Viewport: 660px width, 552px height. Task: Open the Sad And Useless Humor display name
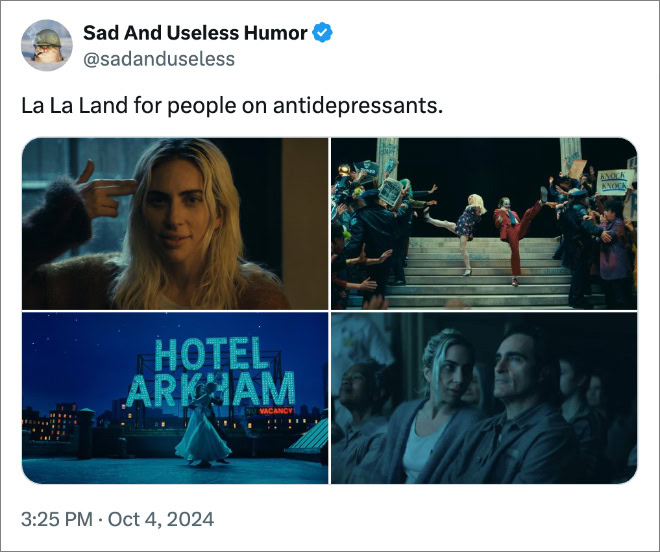pyautogui.click(x=195, y=33)
